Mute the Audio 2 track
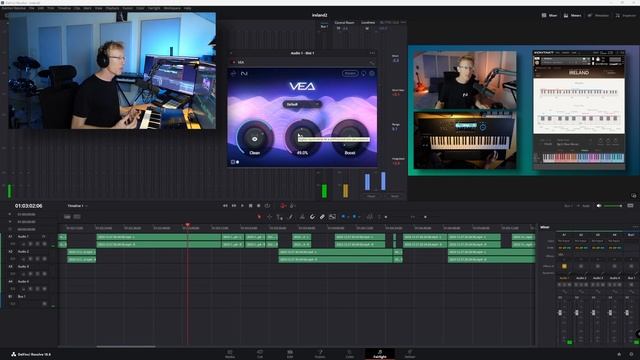This screenshot has height=360, width=640. [x=44, y=259]
